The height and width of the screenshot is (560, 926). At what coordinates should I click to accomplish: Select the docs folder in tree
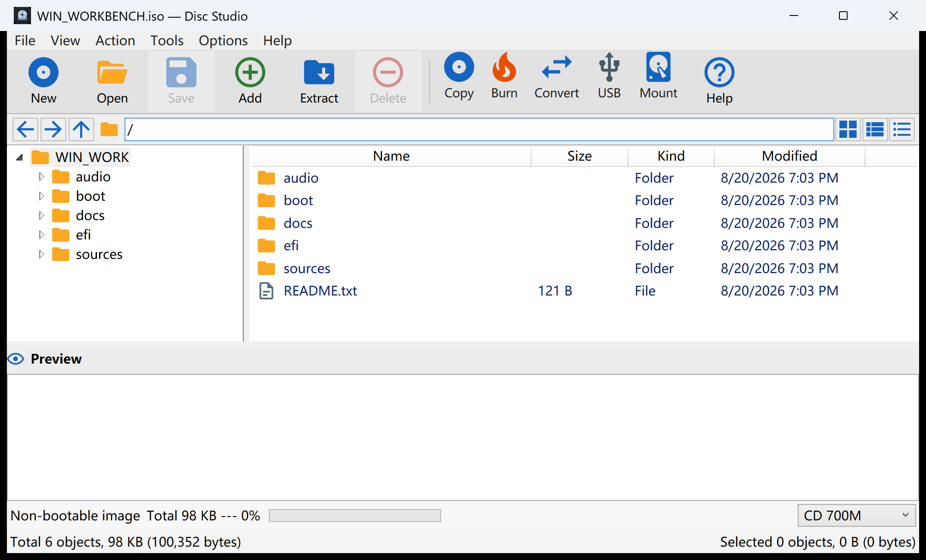[90, 215]
